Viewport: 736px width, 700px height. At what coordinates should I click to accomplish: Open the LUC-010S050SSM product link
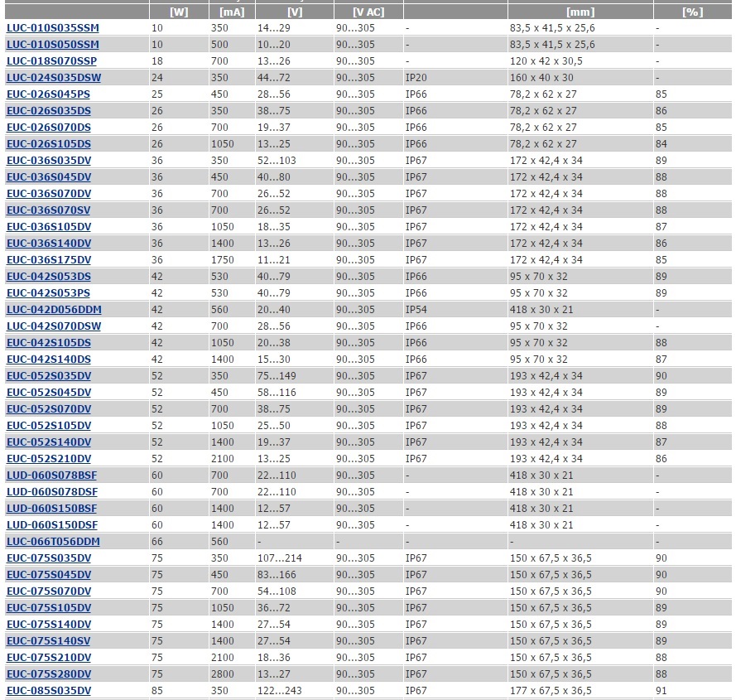coord(53,45)
